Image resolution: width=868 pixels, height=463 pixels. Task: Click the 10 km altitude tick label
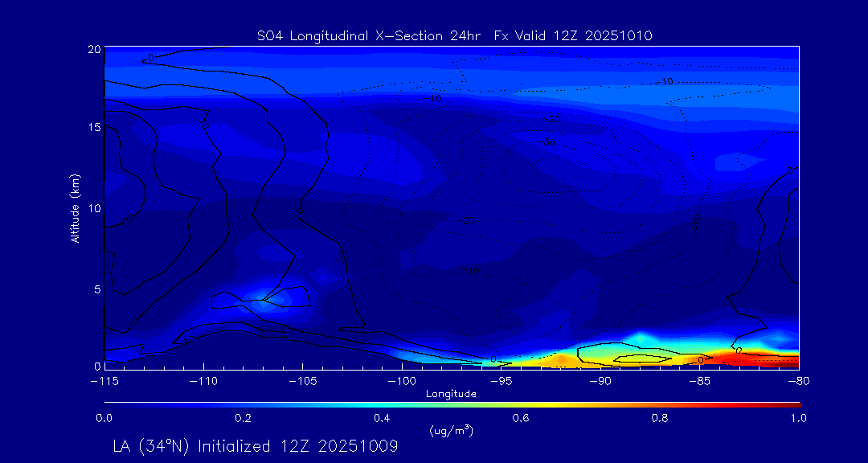point(93,208)
